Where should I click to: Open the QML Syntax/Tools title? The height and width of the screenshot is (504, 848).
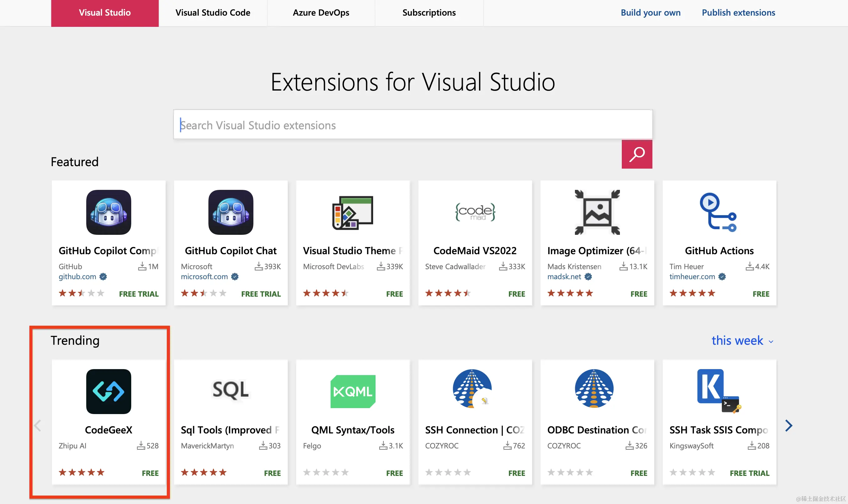pos(353,430)
